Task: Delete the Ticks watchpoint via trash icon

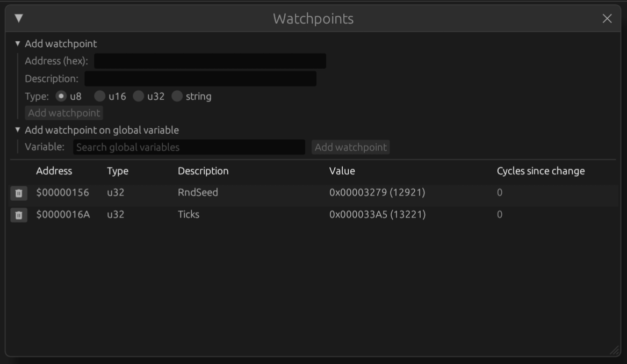Action: [19, 215]
